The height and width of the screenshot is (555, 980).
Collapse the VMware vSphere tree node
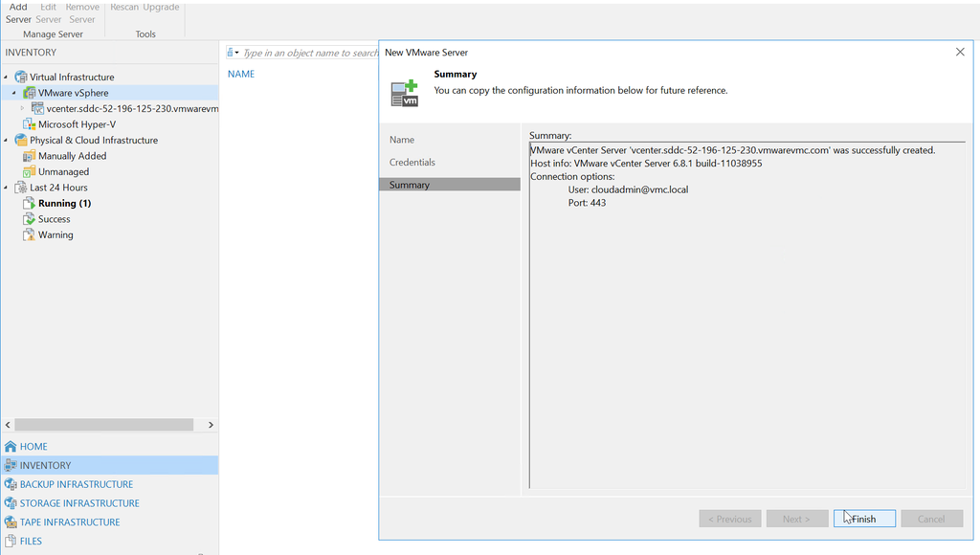pyautogui.click(x=14, y=93)
